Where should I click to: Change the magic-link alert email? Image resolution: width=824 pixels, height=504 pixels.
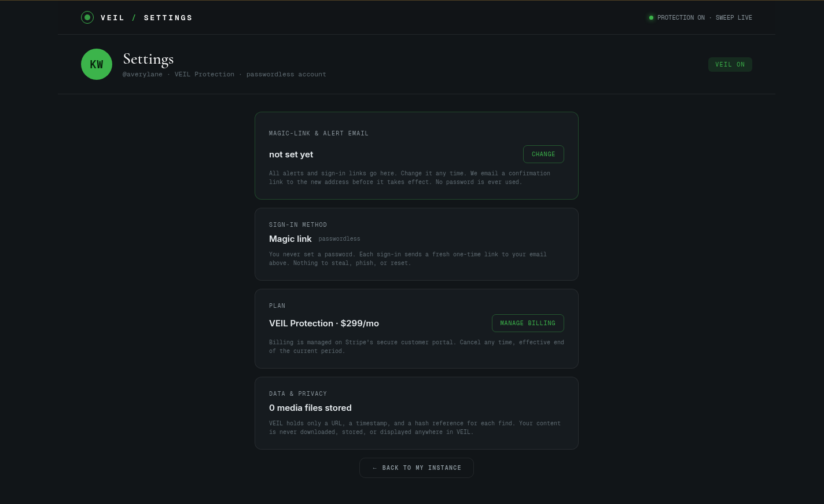(x=543, y=154)
